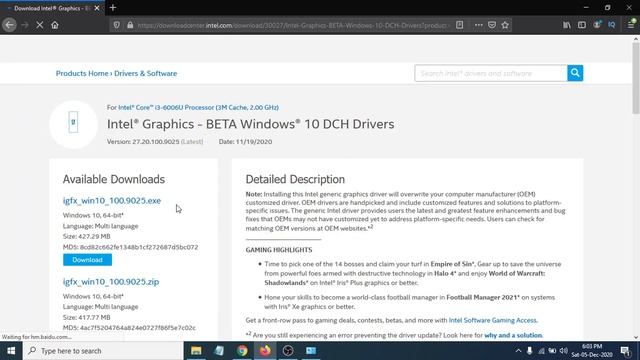
Task: Open the taskbar clock and date
Action: 592,351
